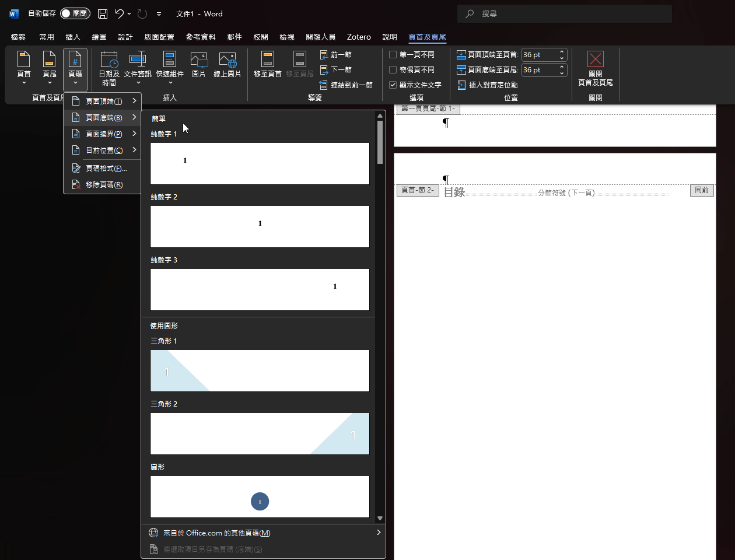This screenshot has height=560, width=735.
Task: Switch to the 插入 ribbon tab
Action: click(73, 37)
